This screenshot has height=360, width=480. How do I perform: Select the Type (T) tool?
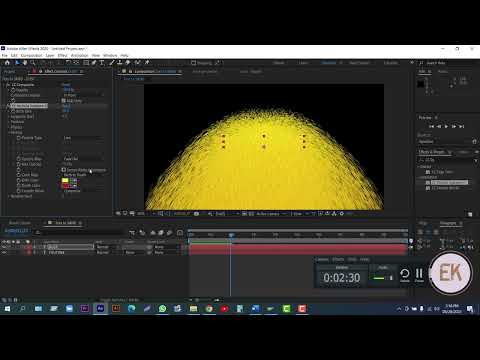pyautogui.click(x=102, y=63)
